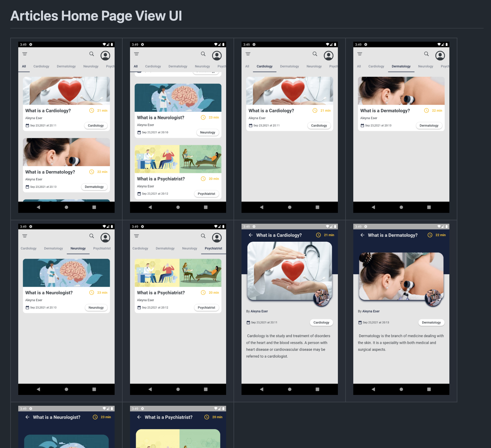Open hamburger menu on screen with Cardiology tab underlined
491x448 pixels.
pyautogui.click(x=248, y=54)
